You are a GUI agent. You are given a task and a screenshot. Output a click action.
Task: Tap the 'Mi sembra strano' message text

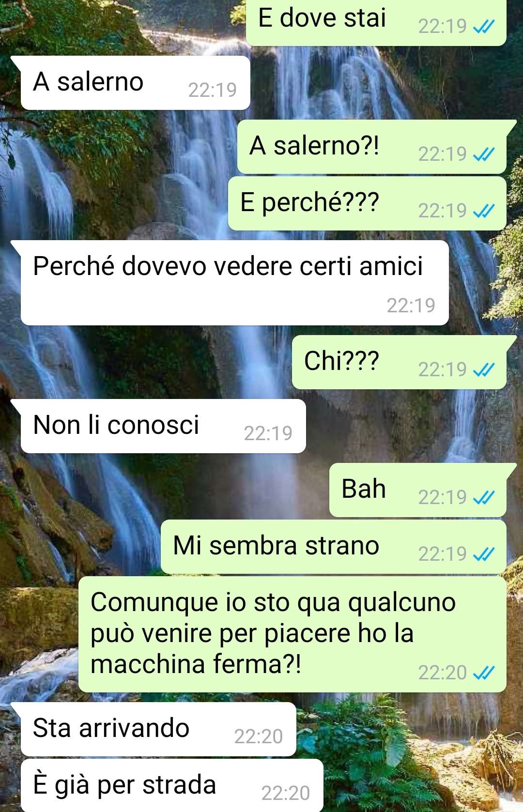click(276, 546)
